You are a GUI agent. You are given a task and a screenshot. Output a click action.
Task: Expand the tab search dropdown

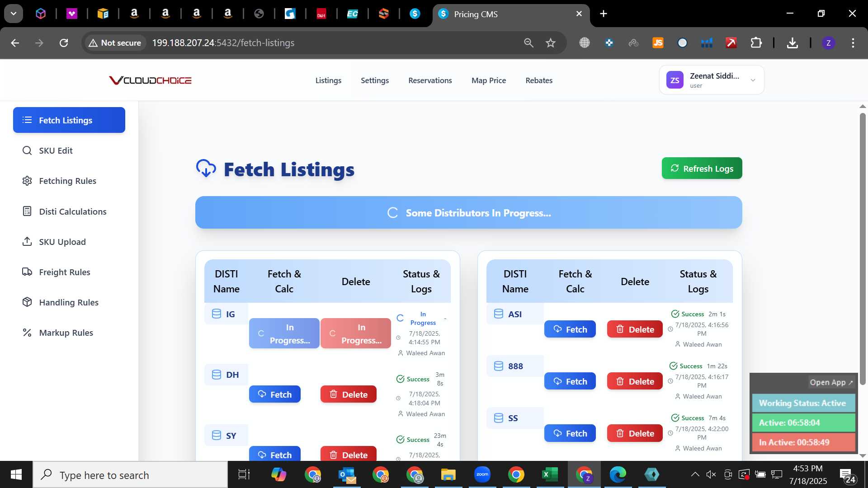pos(14,14)
